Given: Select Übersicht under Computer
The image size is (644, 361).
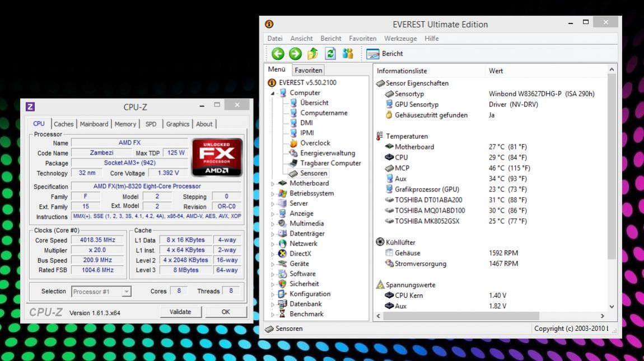Looking at the screenshot, I should click(314, 102).
